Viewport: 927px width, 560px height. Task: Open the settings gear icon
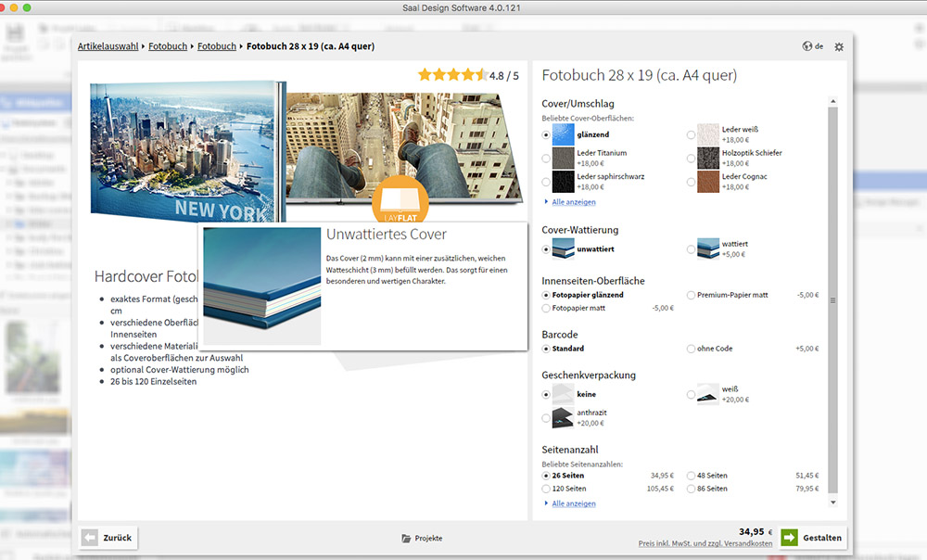[839, 46]
